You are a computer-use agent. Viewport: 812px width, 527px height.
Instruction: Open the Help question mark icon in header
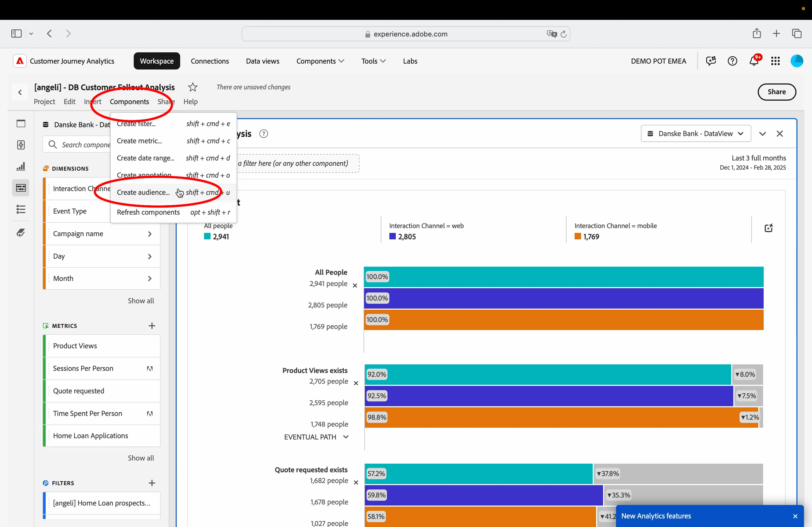[732, 61]
